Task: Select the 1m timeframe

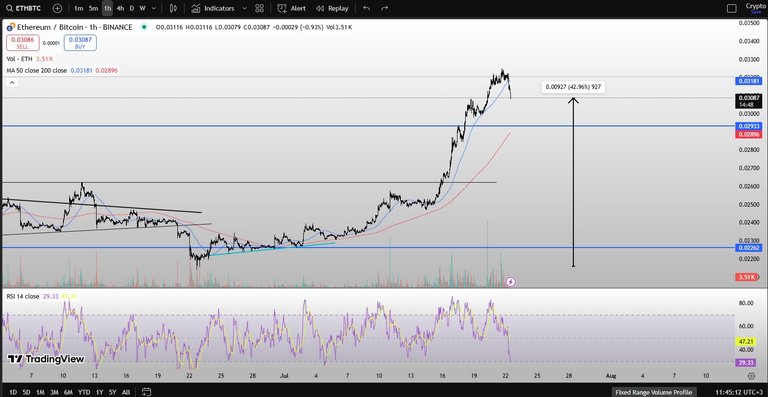Action: pyautogui.click(x=78, y=8)
